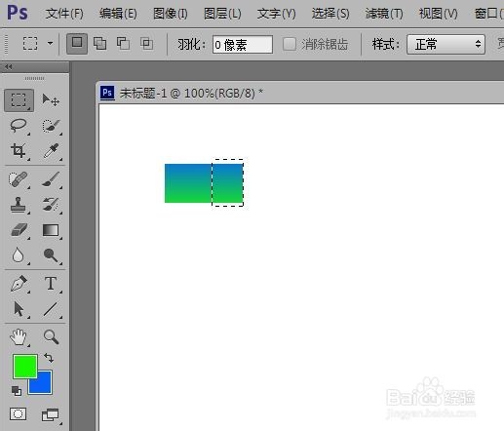Open the marquee tool preset picker arrow

point(50,43)
